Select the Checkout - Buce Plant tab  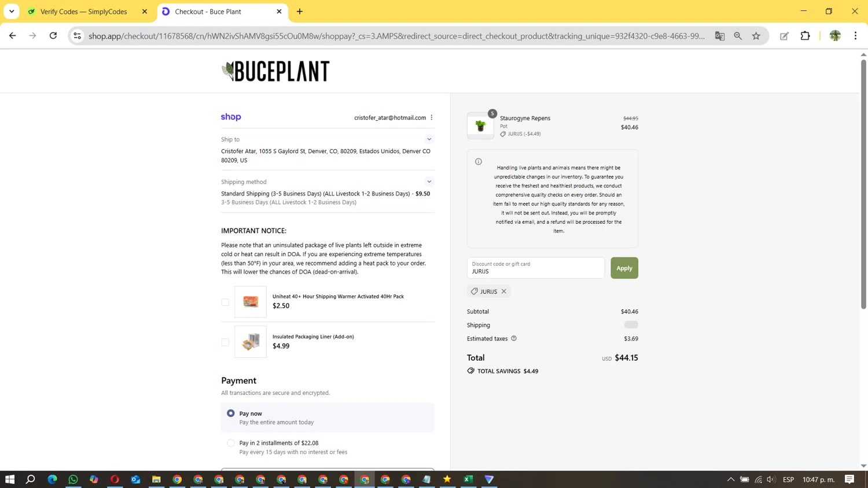coord(208,12)
